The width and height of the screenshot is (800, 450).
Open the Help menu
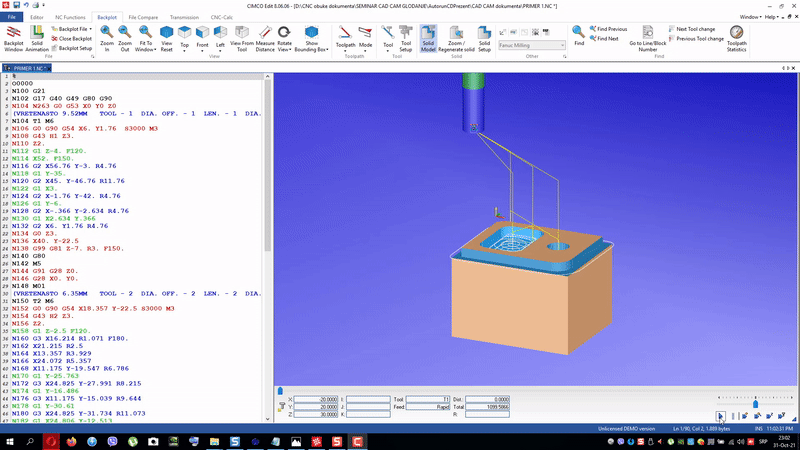pyautogui.click(x=771, y=17)
